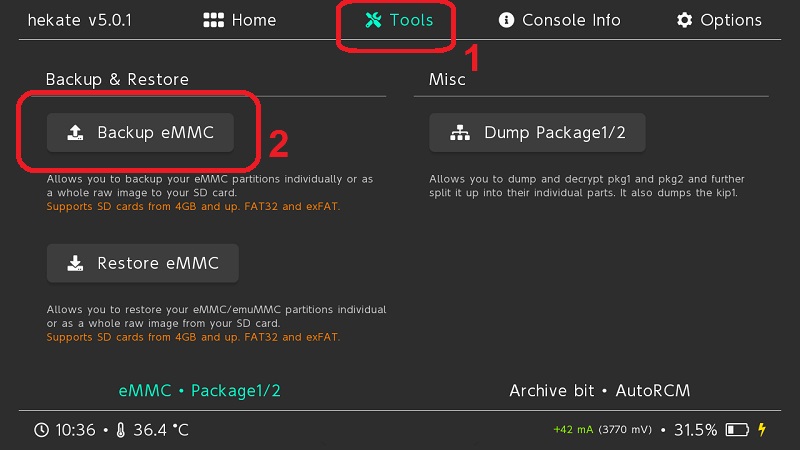Screen dimensions: 800x450
Task: Select the eMMC • Package1/2 page
Action: pyautogui.click(x=200, y=390)
